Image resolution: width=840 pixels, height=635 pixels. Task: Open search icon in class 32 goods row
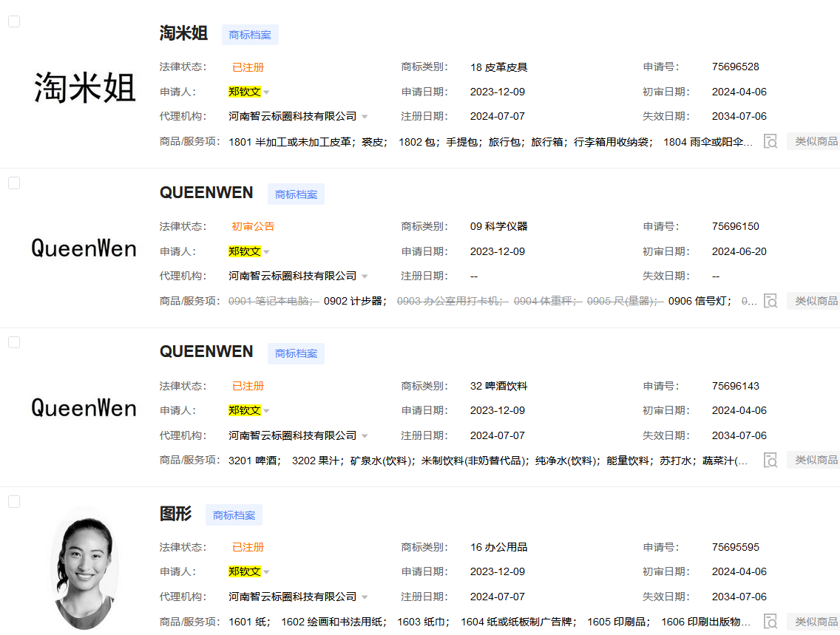(x=770, y=460)
